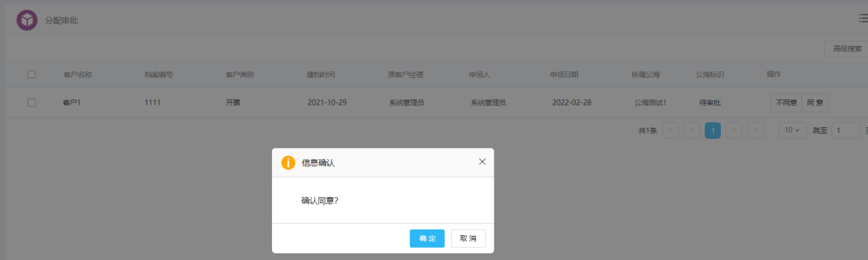Click the purple cube app logo icon
Viewport: 868px width, 260px height.
click(x=27, y=20)
